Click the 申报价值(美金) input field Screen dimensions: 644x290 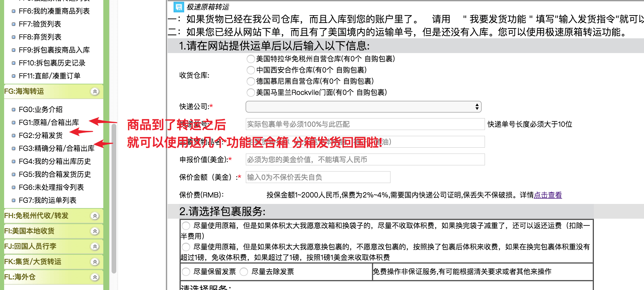click(x=365, y=160)
